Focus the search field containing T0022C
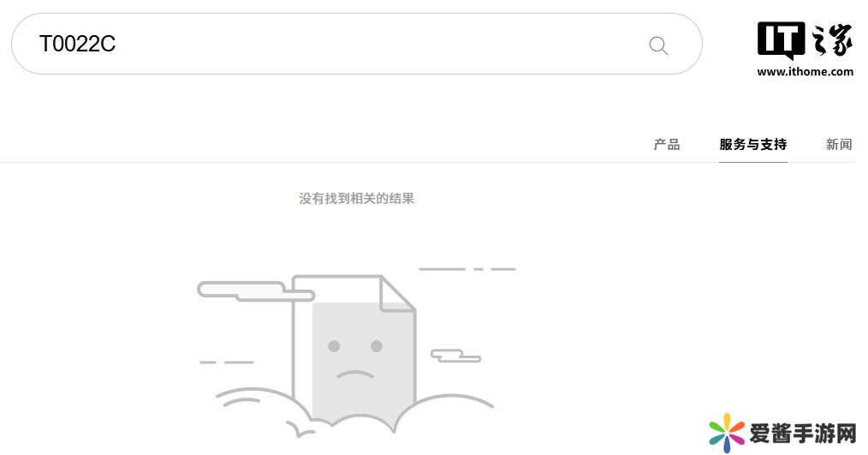 point(356,44)
